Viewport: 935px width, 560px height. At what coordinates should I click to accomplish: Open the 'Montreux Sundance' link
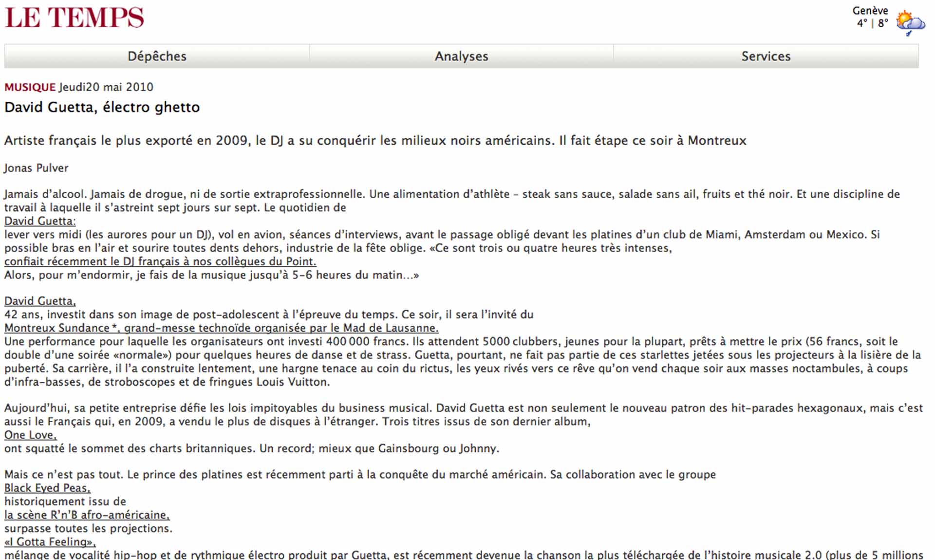pyautogui.click(x=222, y=328)
